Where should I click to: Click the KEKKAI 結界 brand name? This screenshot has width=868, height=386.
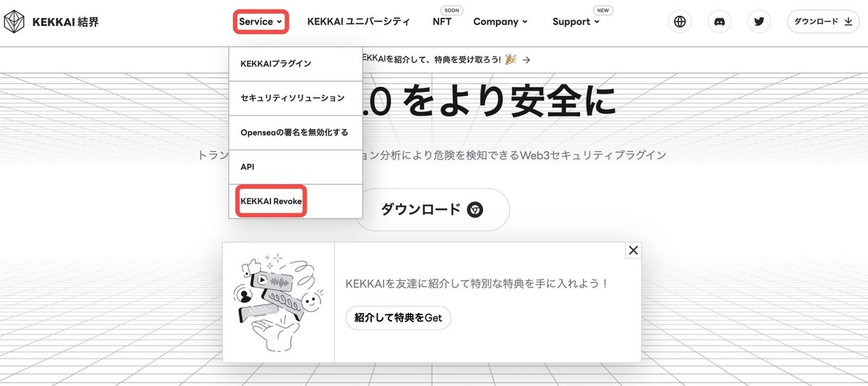point(66,22)
